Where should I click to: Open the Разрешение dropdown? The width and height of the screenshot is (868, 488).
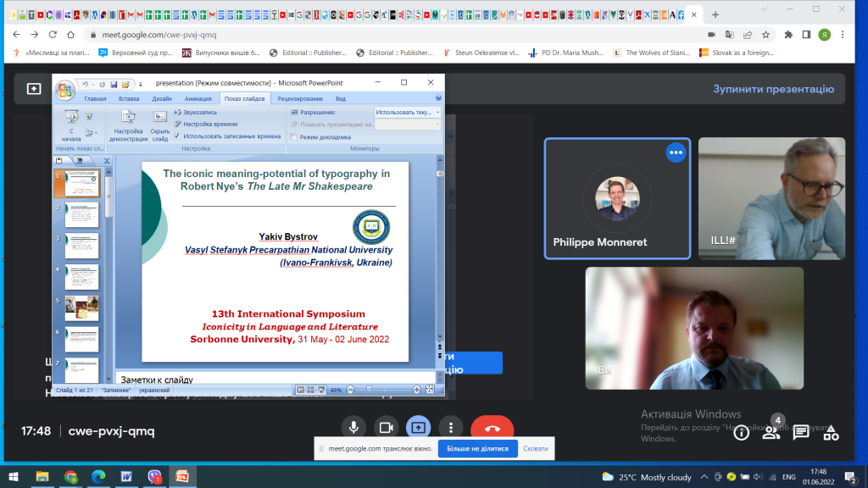pos(408,113)
